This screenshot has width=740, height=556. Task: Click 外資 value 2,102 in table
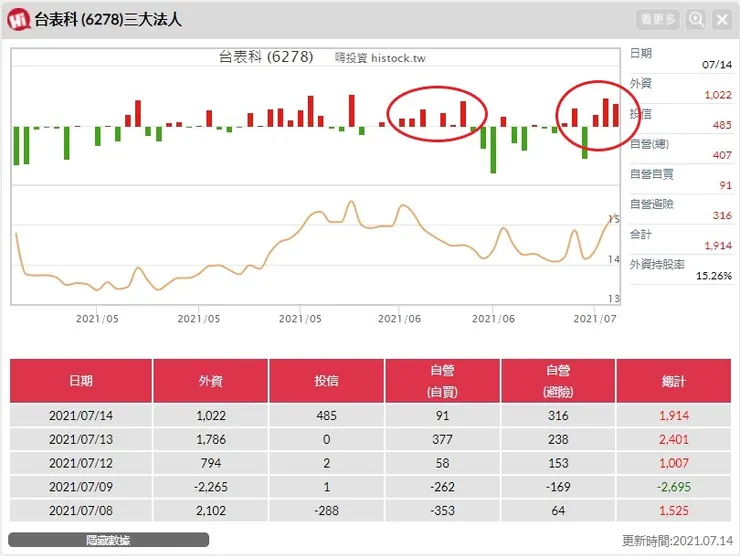click(x=211, y=511)
